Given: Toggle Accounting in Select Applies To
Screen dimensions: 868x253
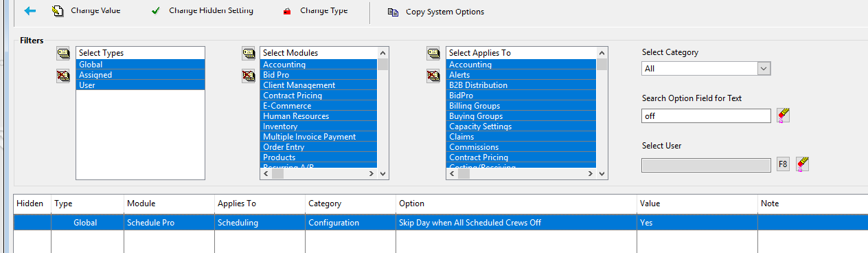Looking at the screenshot, I should click(x=521, y=65).
